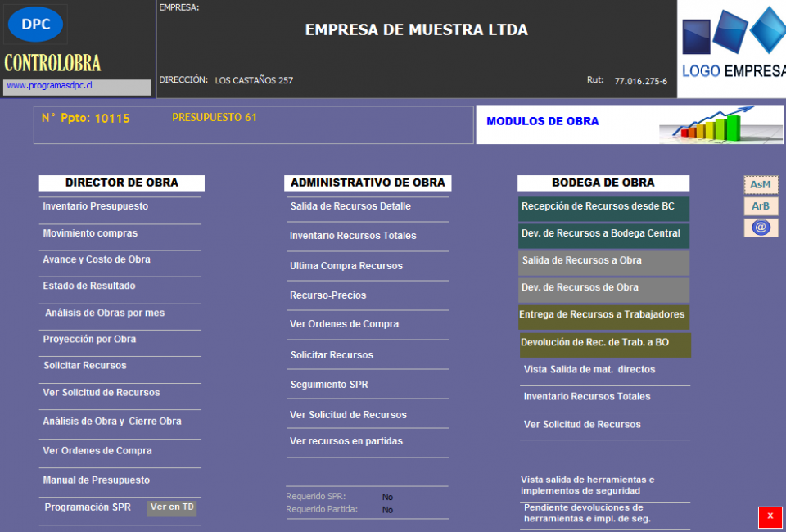Screen dimensions: 786x532
Task: Click the ArB icon button
Action: click(761, 206)
